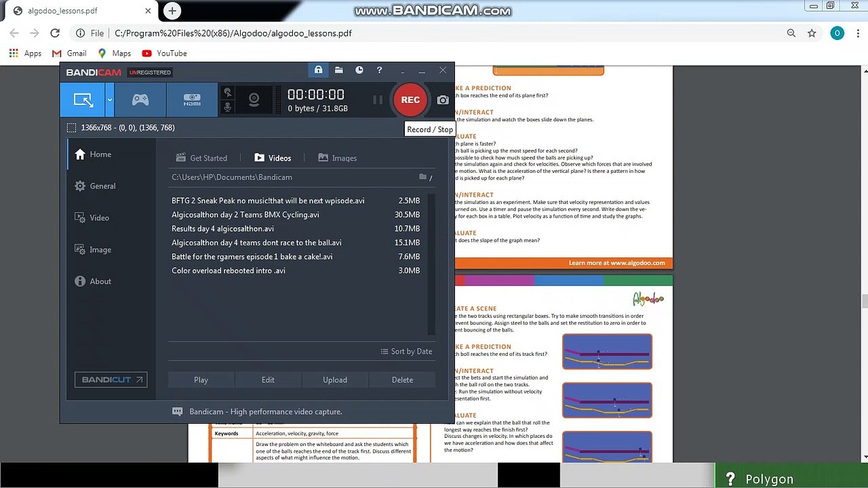Go back in Chrome browser

click(x=14, y=33)
